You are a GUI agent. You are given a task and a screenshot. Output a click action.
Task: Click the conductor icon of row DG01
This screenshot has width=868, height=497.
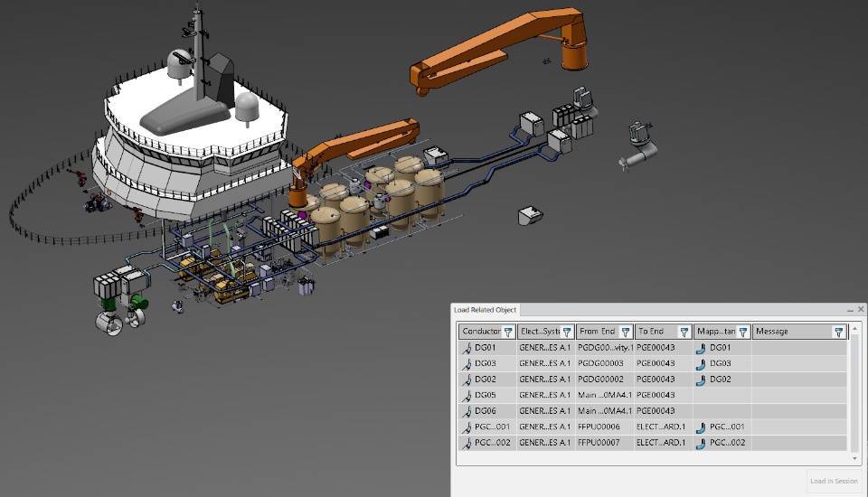467,348
